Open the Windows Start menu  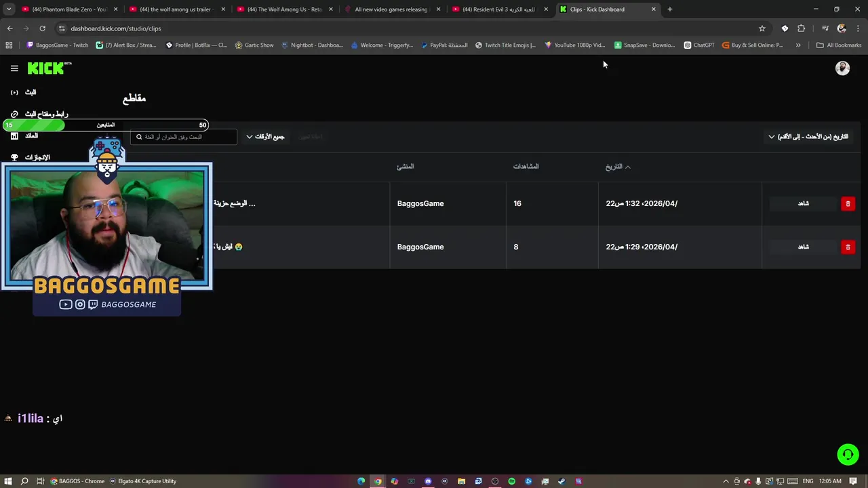click(x=8, y=481)
